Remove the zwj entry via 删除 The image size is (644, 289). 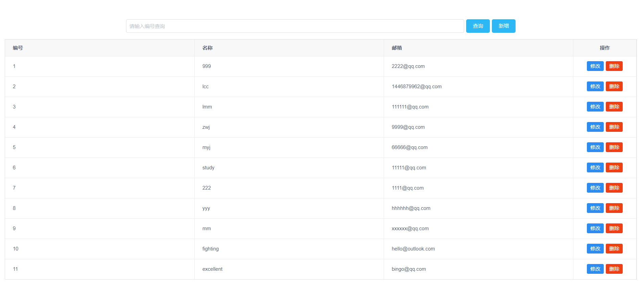pos(614,127)
